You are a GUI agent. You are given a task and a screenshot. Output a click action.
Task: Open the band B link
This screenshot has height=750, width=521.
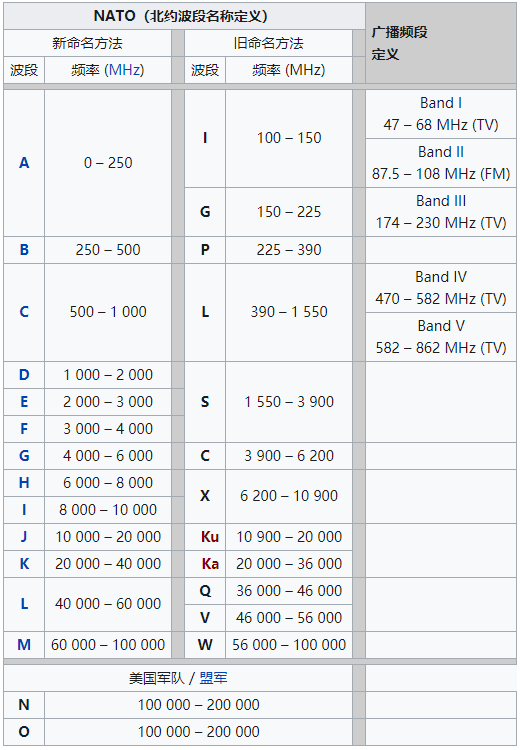[24, 250]
